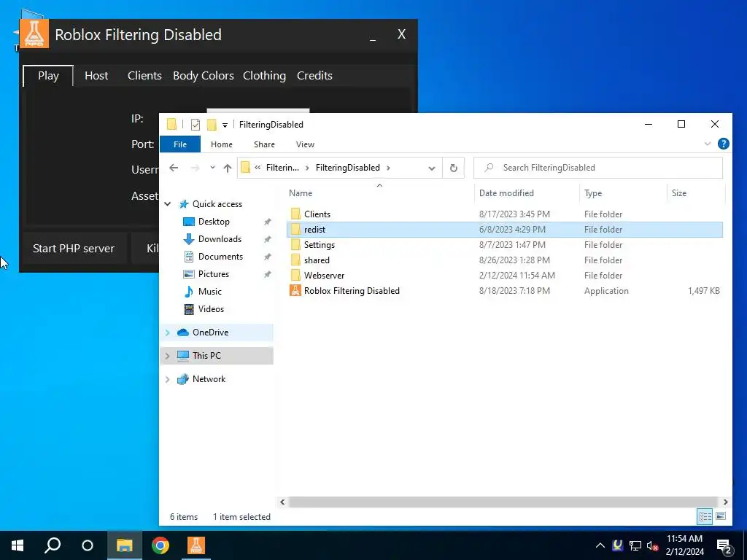Click the horizontal scrollbar left arrow
747x560 pixels.
click(x=282, y=502)
